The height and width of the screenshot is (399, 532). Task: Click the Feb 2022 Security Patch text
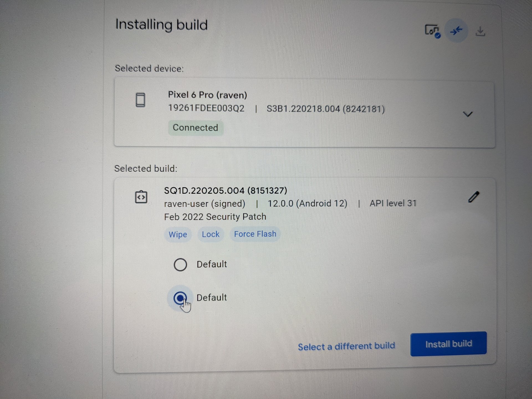[x=215, y=217]
